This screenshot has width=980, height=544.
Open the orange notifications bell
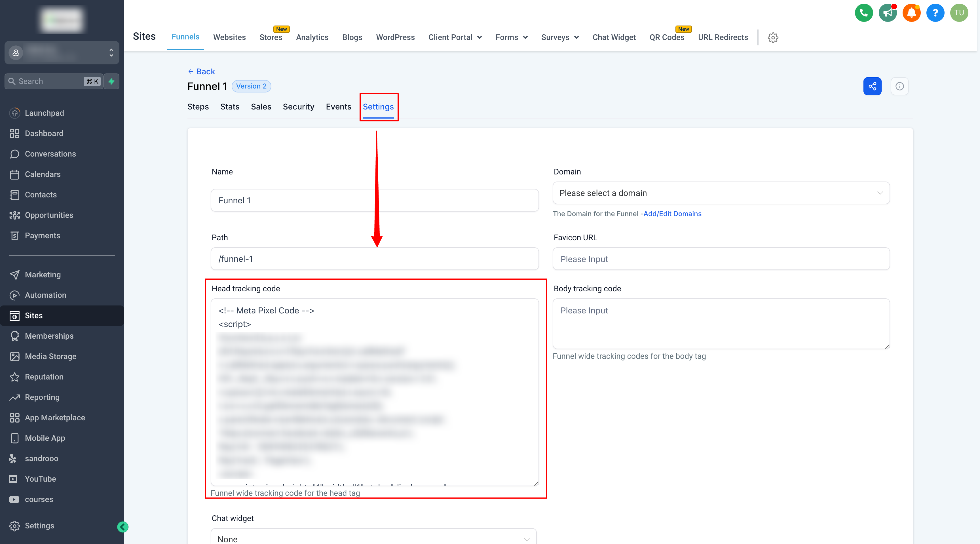click(x=912, y=13)
